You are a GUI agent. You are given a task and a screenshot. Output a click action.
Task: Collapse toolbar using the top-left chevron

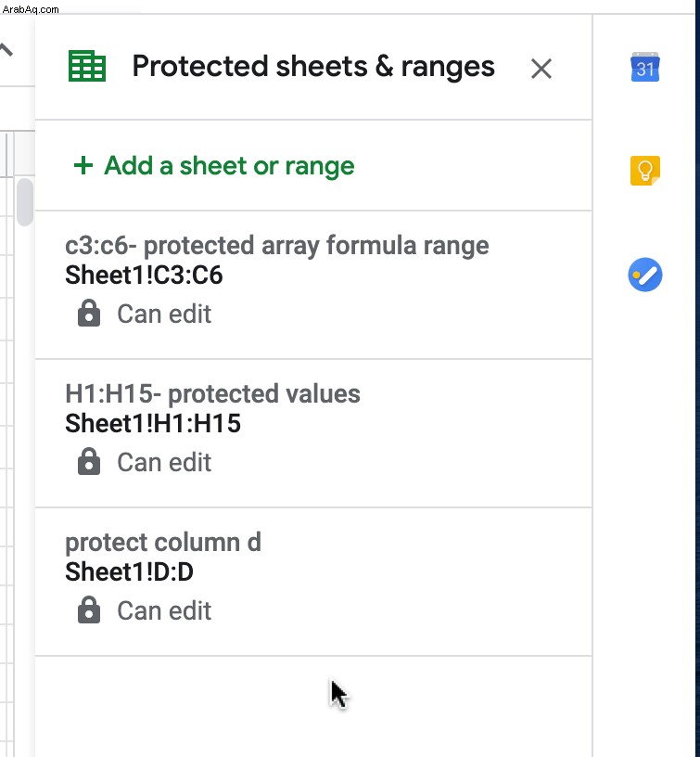click(6, 50)
